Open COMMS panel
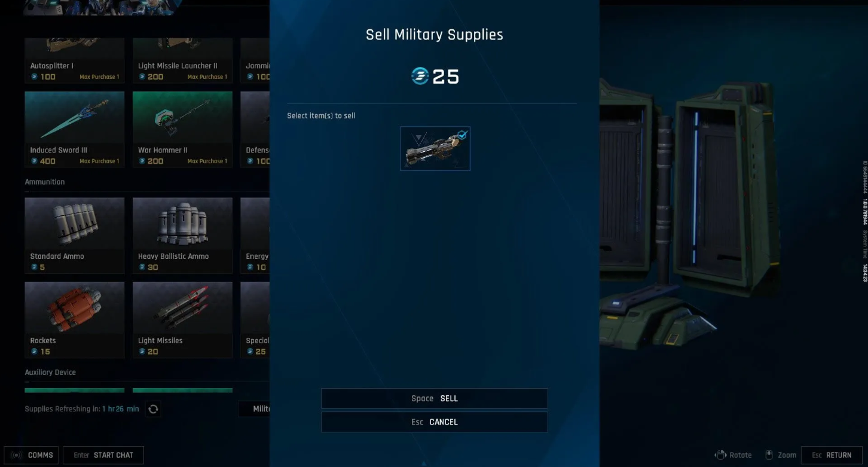The height and width of the screenshot is (467, 868). point(31,455)
